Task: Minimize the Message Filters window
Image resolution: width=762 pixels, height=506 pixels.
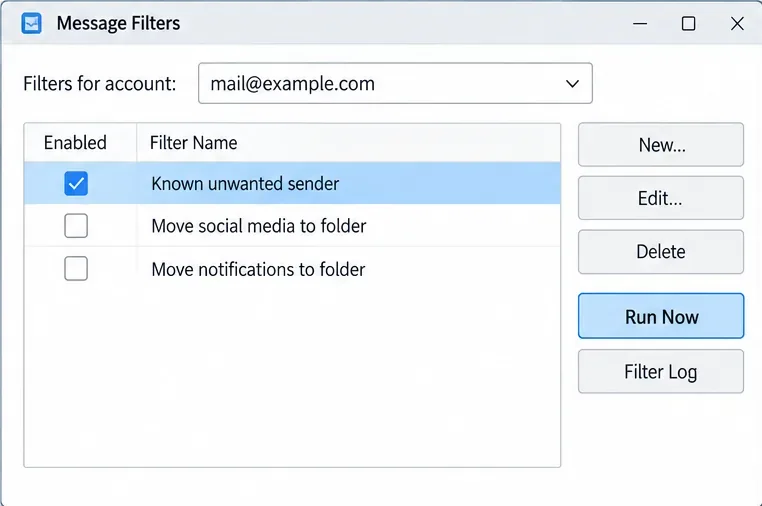Action: coord(640,23)
